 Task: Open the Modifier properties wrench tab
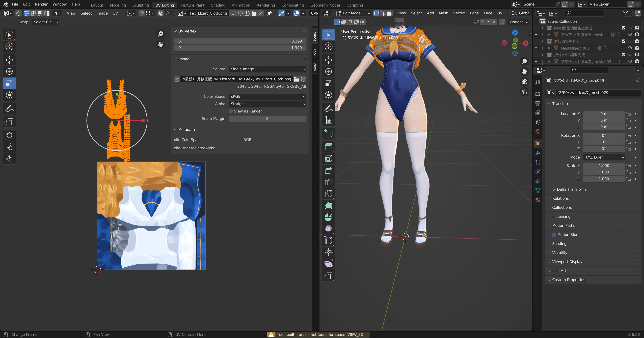(x=538, y=153)
